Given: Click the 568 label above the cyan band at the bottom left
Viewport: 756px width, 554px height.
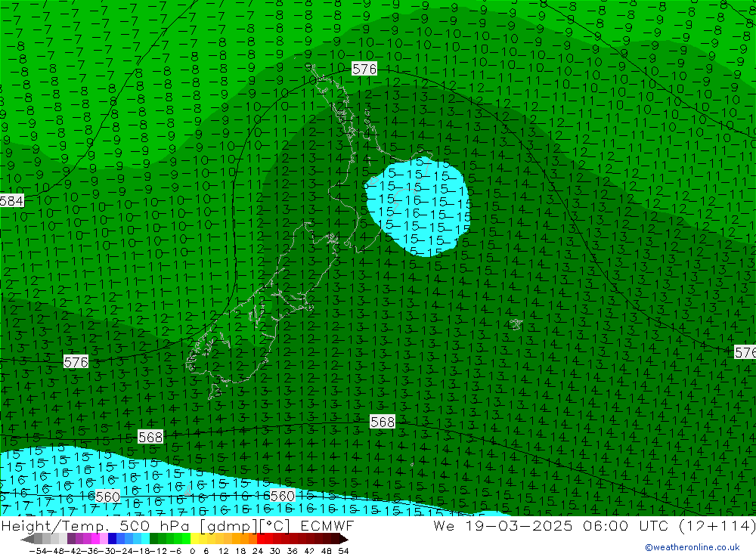Looking at the screenshot, I should click(x=150, y=437).
